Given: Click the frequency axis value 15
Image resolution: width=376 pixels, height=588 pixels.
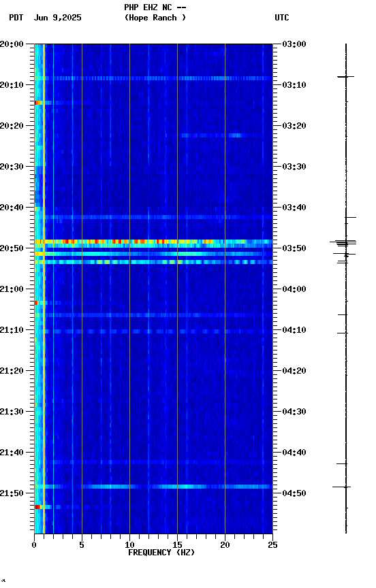Looking at the screenshot, I should coord(177,545).
